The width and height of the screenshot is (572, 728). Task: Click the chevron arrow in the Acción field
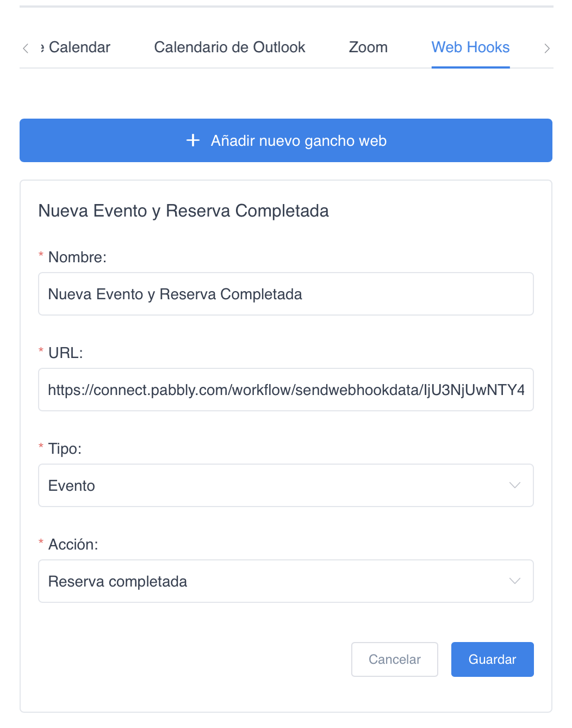(x=514, y=581)
